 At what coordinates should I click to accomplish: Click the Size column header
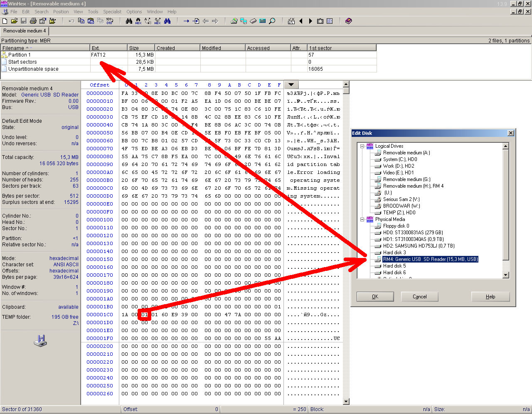[141, 48]
